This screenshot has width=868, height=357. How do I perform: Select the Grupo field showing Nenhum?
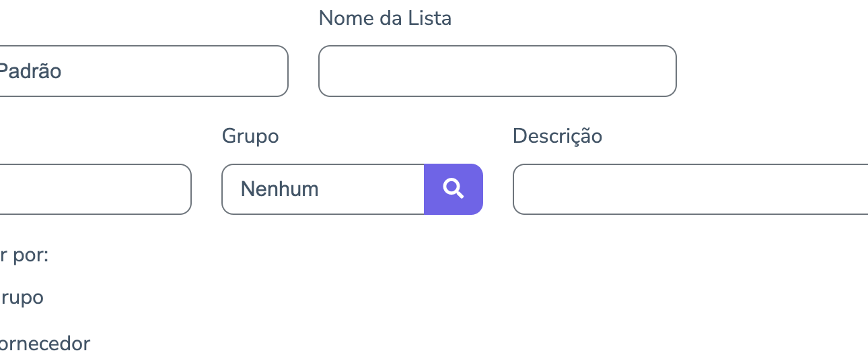323,189
